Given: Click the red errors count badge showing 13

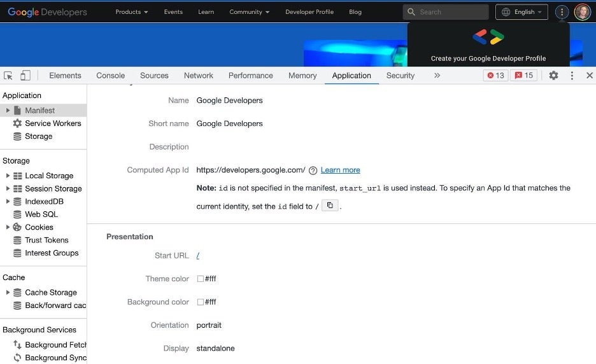Looking at the screenshot, I should (x=495, y=75).
